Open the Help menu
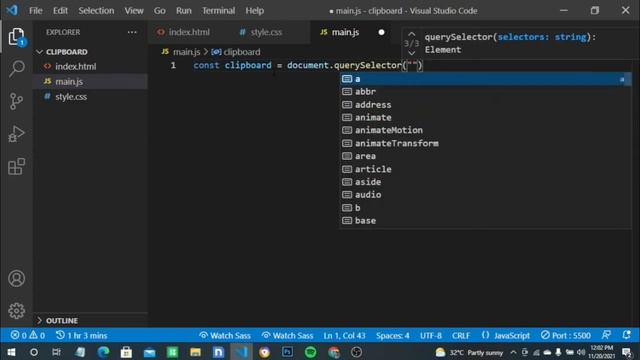640x360 pixels. tap(254, 11)
